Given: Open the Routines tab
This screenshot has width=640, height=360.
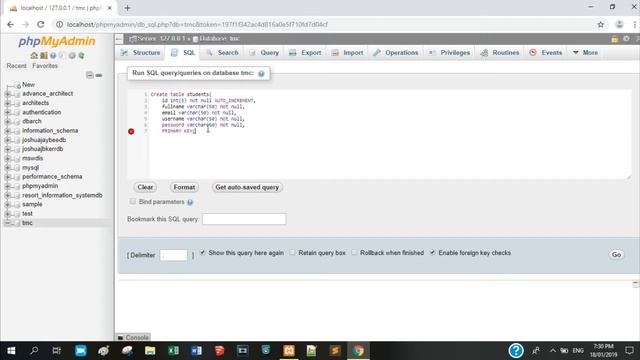Looking at the screenshot, I should pos(500,53).
